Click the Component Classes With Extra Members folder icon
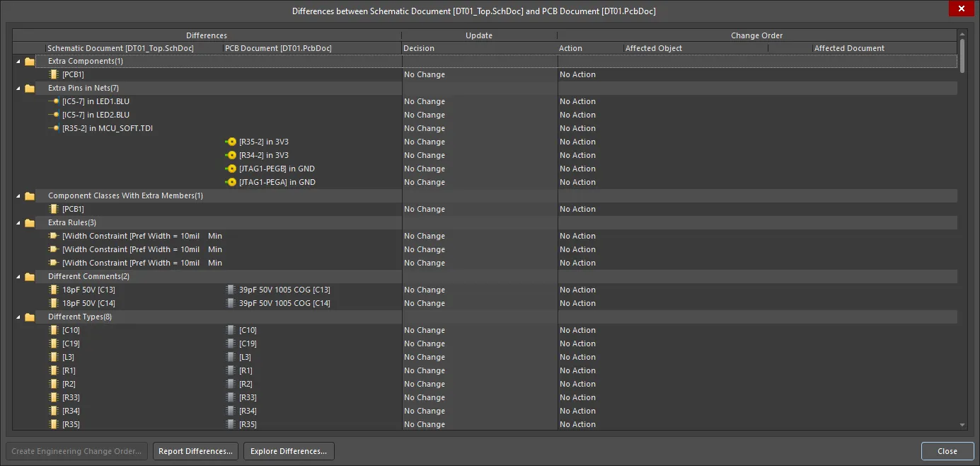Screen dimensions: 980x466 [x=30, y=196]
